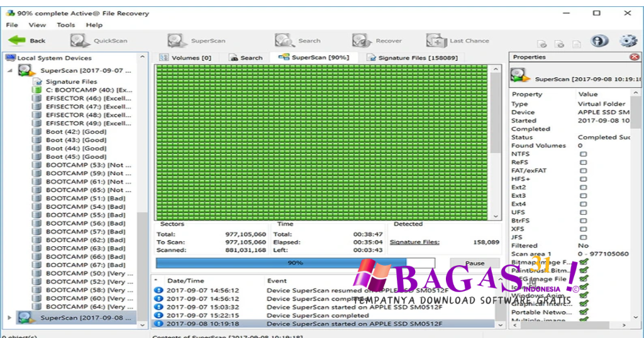Click the Value column header
Image resolution: width=644 pixels, height=338 pixels.
point(588,94)
